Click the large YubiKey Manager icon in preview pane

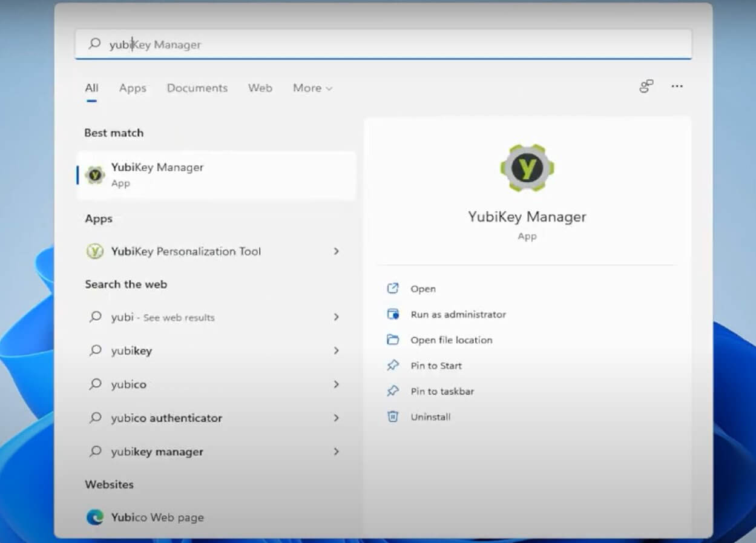[x=527, y=168]
